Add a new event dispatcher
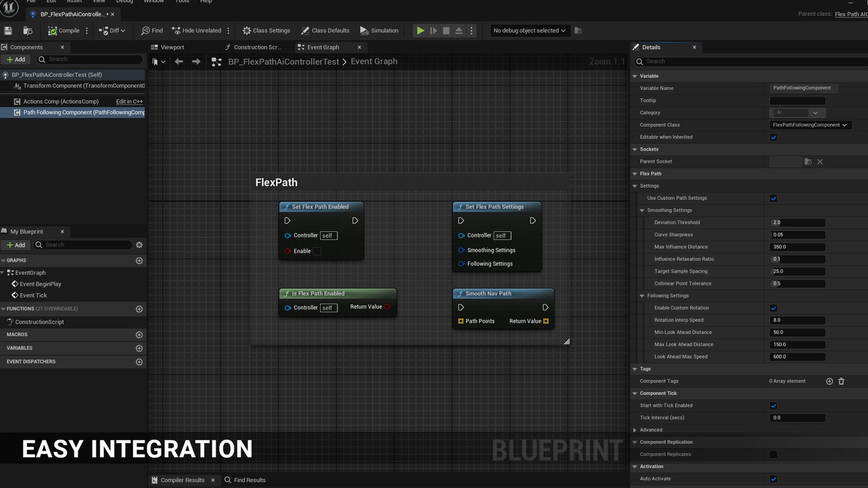 (139, 362)
